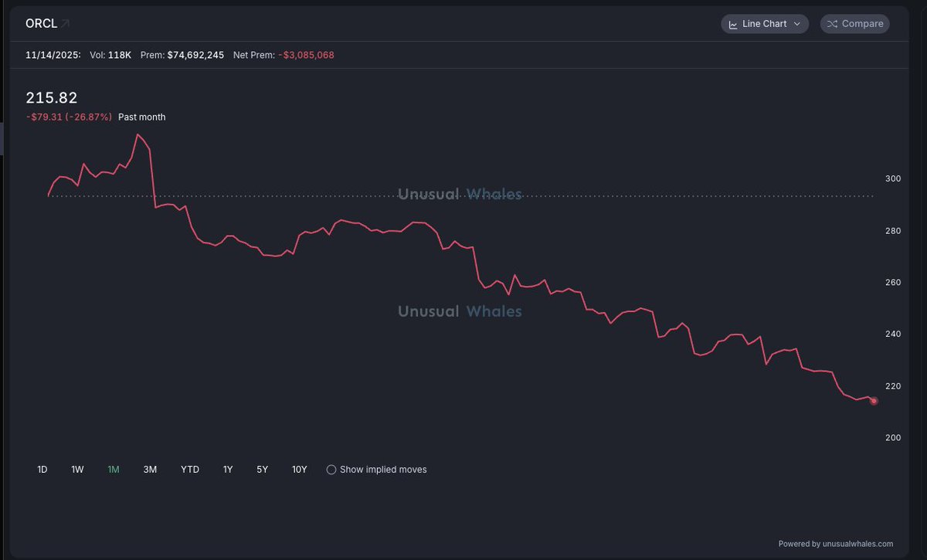Expand the Line Chart dropdown chevron
The height and width of the screenshot is (560, 927).
pos(797,24)
